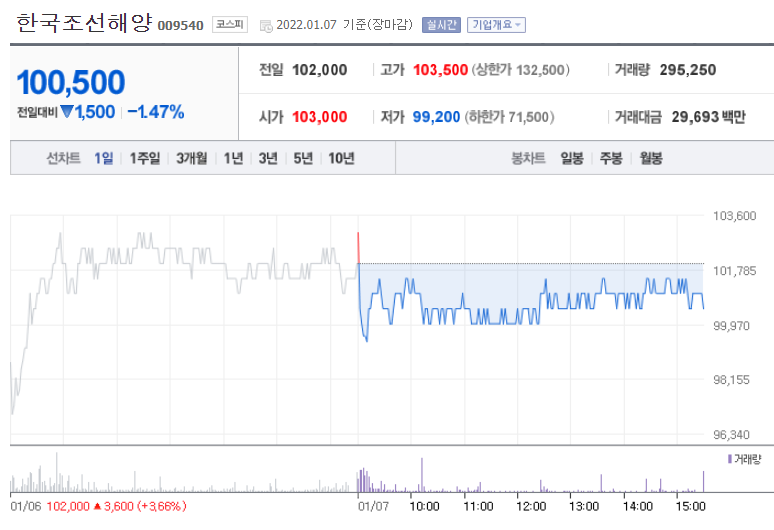Click the down-arrow change indicator 1,500
The image size is (774, 530).
pos(88,112)
